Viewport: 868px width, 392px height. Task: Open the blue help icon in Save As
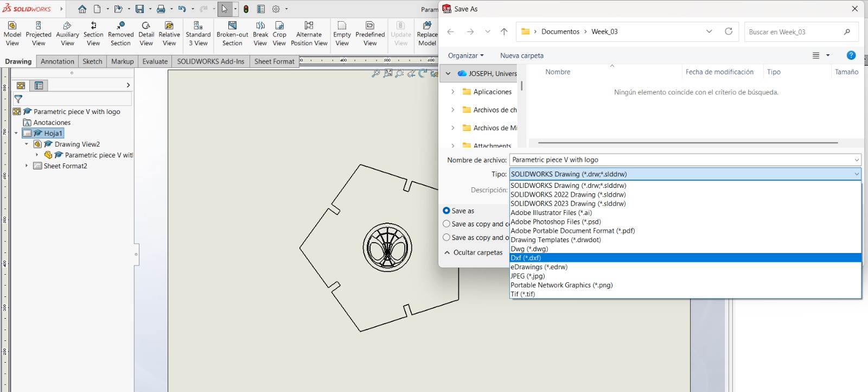(x=851, y=55)
